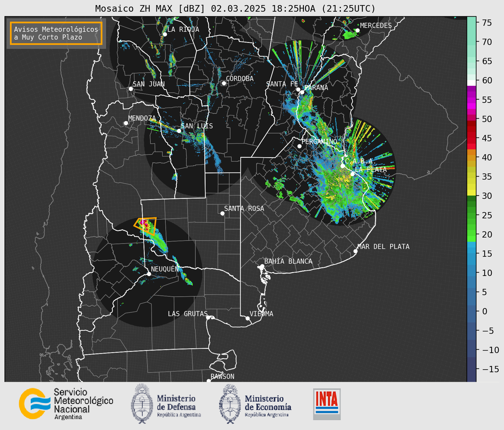Click the green 25 dBZ band on color scale
The image size is (504, 430).
pyautogui.click(x=471, y=215)
